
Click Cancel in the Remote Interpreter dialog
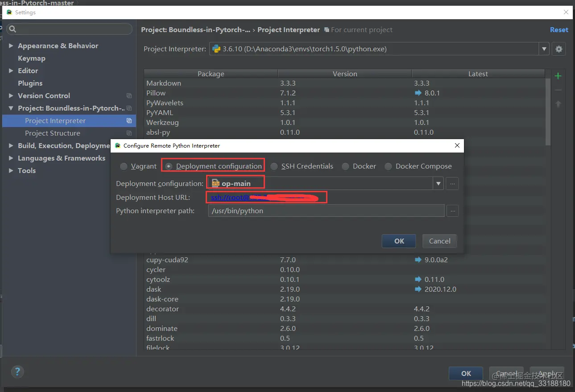(x=439, y=241)
